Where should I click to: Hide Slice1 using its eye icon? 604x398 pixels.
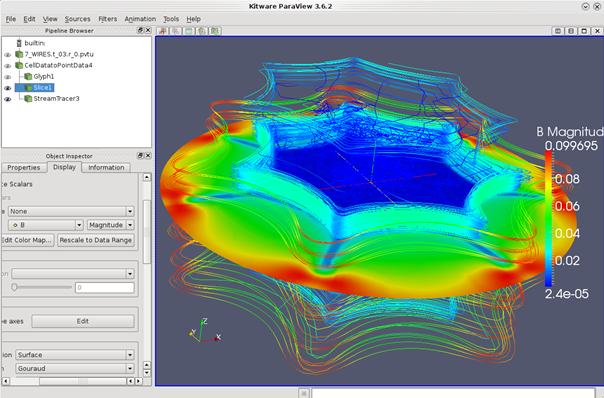coord(7,88)
